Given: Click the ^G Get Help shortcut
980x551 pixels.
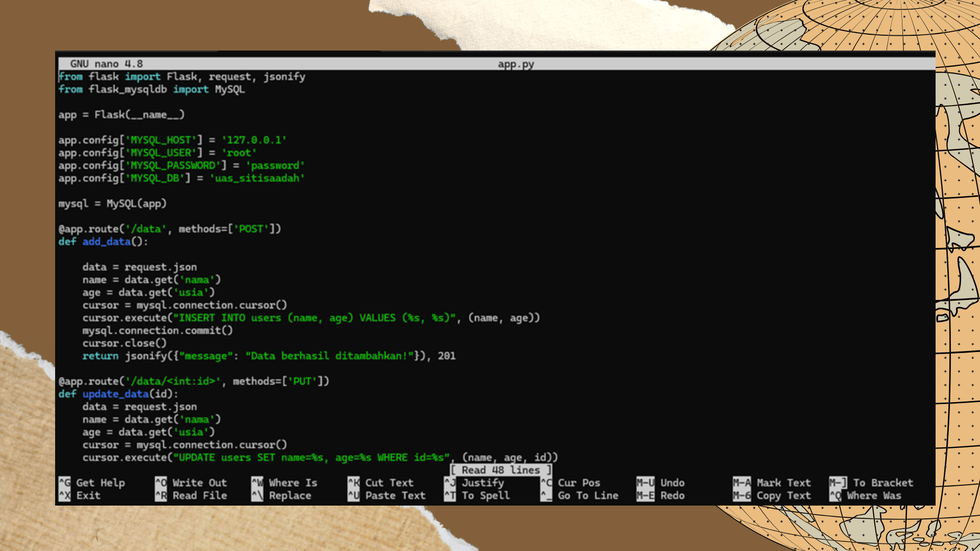Looking at the screenshot, I should coord(92,483).
